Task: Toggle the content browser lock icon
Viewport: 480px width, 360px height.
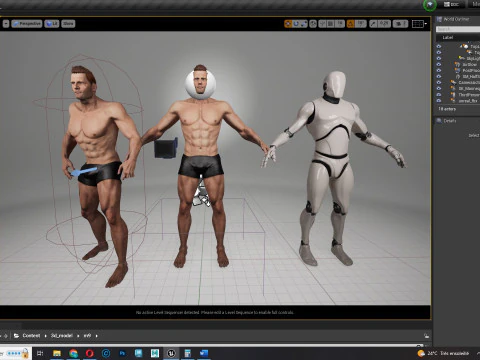Action: pos(426,336)
